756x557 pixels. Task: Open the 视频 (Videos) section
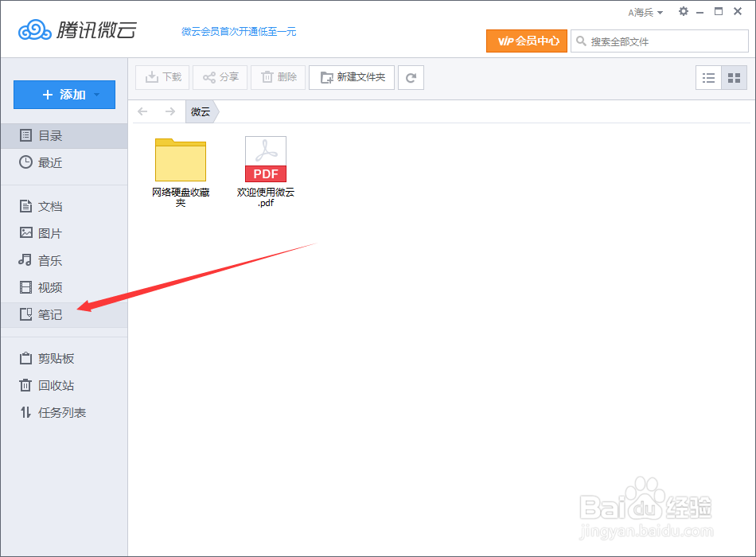tap(48, 287)
